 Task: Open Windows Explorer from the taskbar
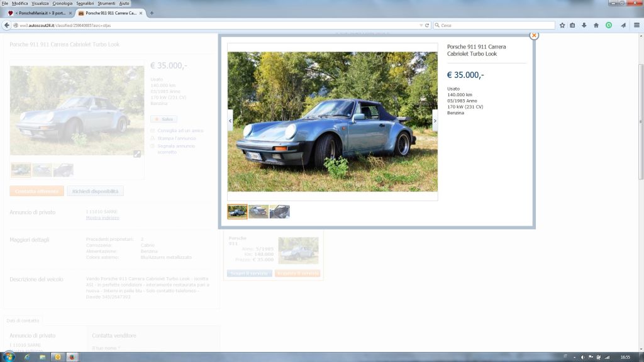point(42,357)
